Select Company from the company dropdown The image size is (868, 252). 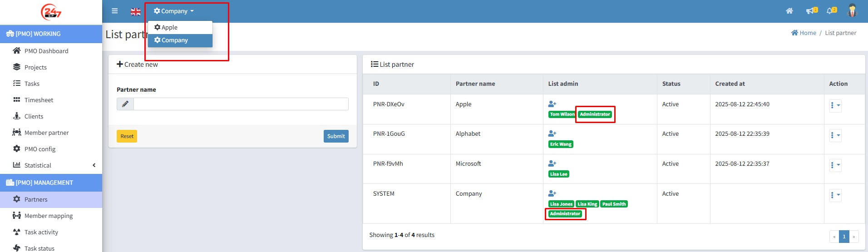(180, 40)
